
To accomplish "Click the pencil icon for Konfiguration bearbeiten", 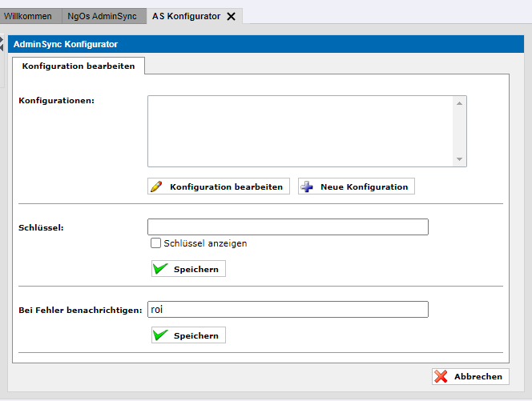I will click(156, 186).
